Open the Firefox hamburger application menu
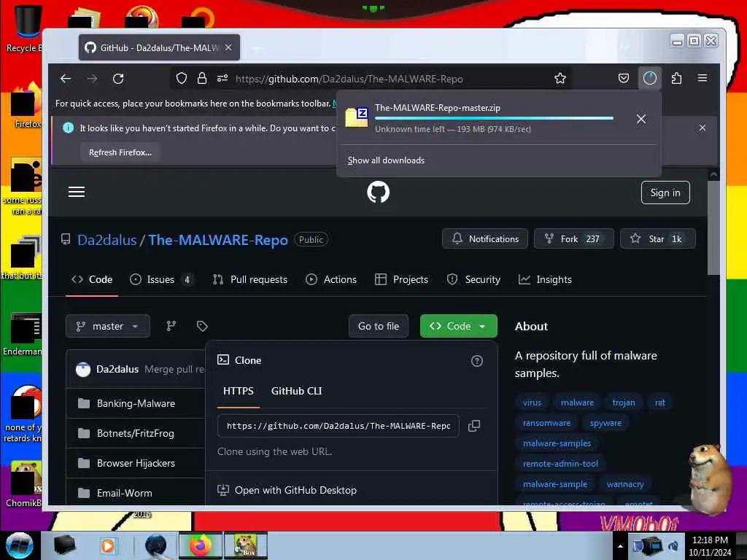This screenshot has width=747, height=560. pos(703,78)
